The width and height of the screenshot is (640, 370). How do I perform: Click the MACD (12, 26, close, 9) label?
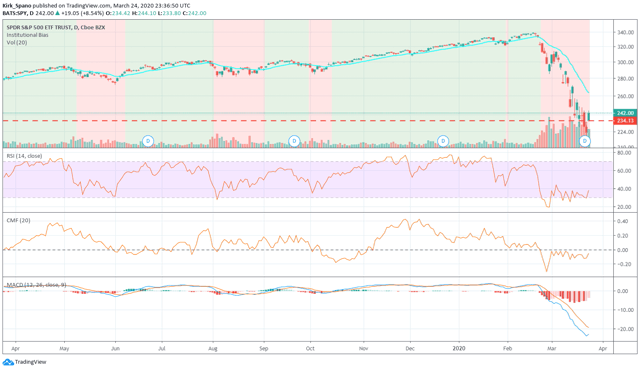click(x=36, y=285)
